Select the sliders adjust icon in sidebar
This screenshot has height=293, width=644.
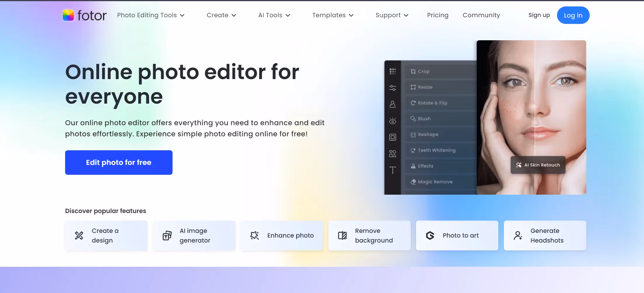click(393, 88)
